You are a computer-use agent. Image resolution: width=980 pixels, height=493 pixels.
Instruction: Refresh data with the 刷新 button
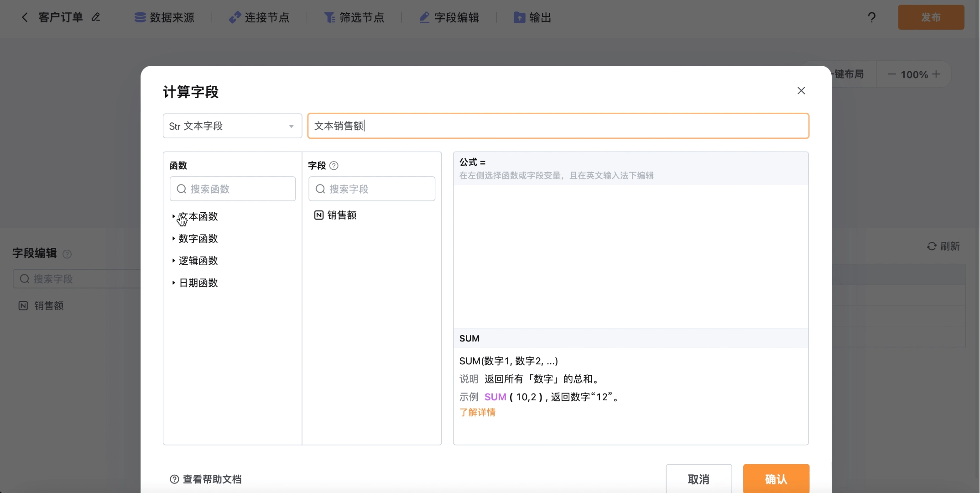944,246
